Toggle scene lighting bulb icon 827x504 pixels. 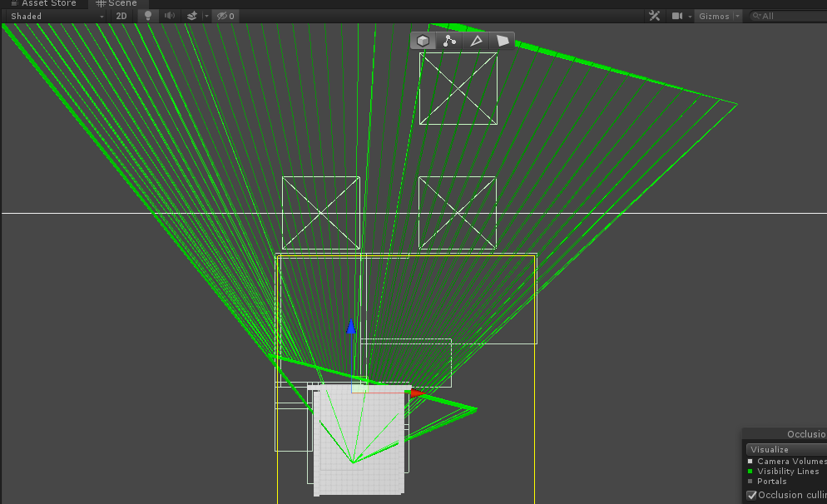pos(148,16)
